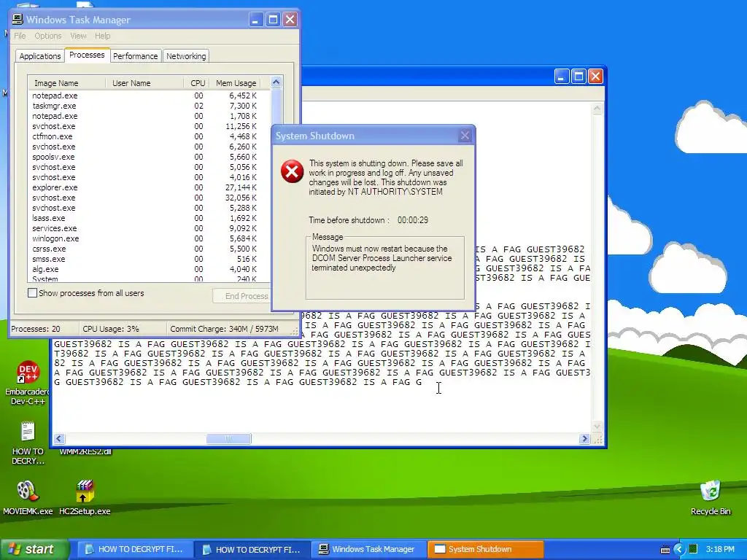
Task: Close the System Shutdown dialog
Action: (x=465, y=136)
